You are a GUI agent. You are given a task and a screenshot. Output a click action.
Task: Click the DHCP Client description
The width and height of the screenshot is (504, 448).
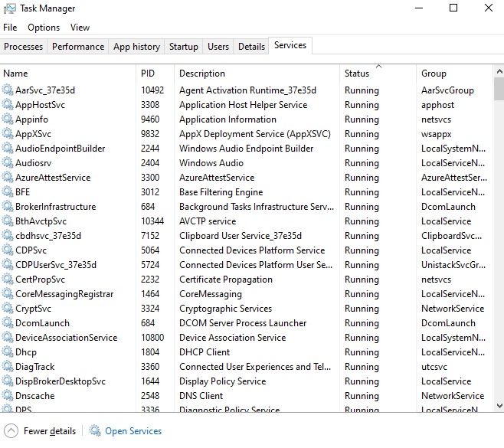(205, 352)
